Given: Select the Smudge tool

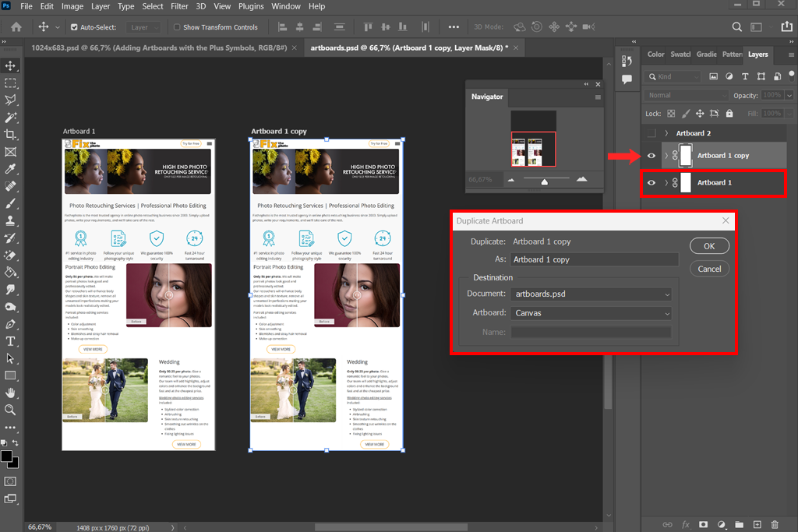Looking at the screenshot, I should pyautogui.click(x=10, y=290).
